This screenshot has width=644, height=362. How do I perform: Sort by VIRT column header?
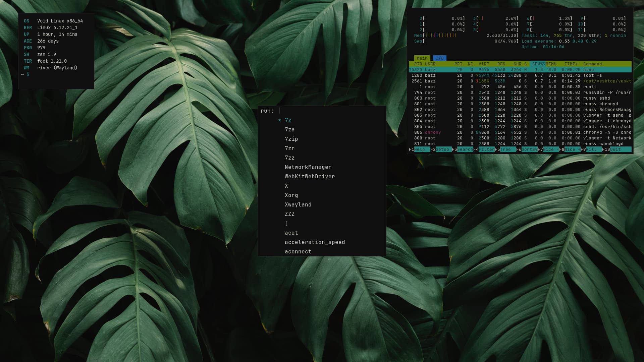pyautogui.click(x=484, y=64)
